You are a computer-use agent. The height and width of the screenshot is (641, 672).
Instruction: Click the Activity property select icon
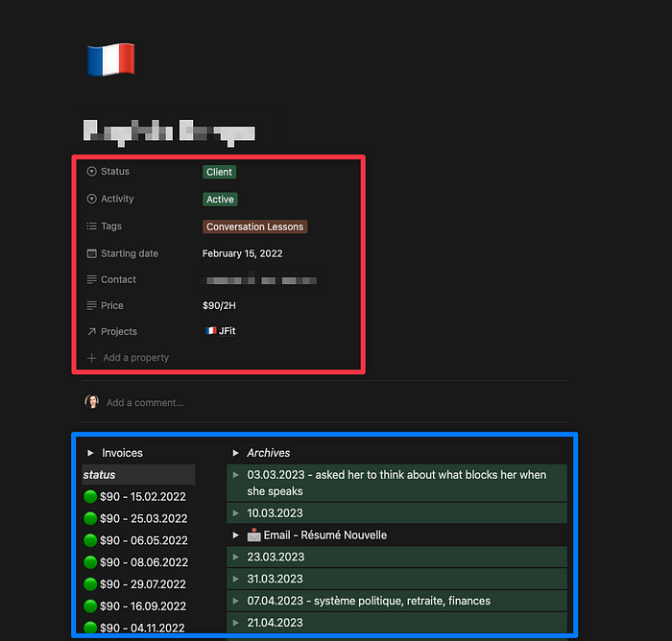[x=91, y=199]
